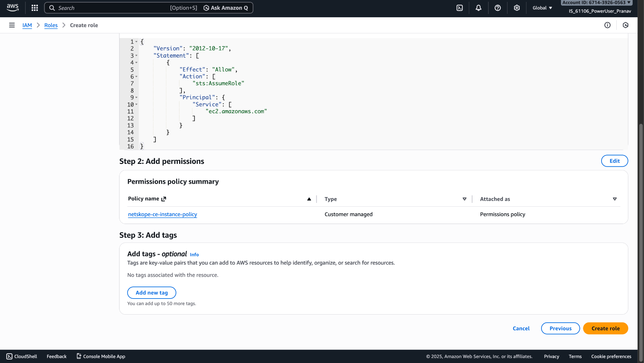This screenshot has width=644, height=363.
Task: Open Ask Amazon Q assistant
Action: click(x=226, y=8)
